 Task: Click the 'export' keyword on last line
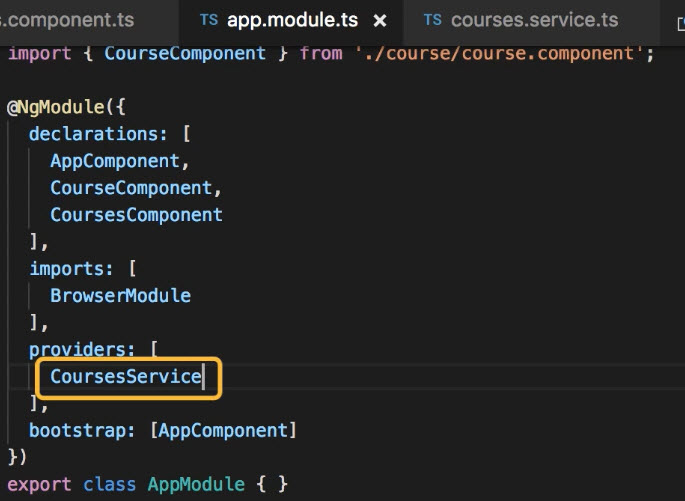[x=40, y=485]
